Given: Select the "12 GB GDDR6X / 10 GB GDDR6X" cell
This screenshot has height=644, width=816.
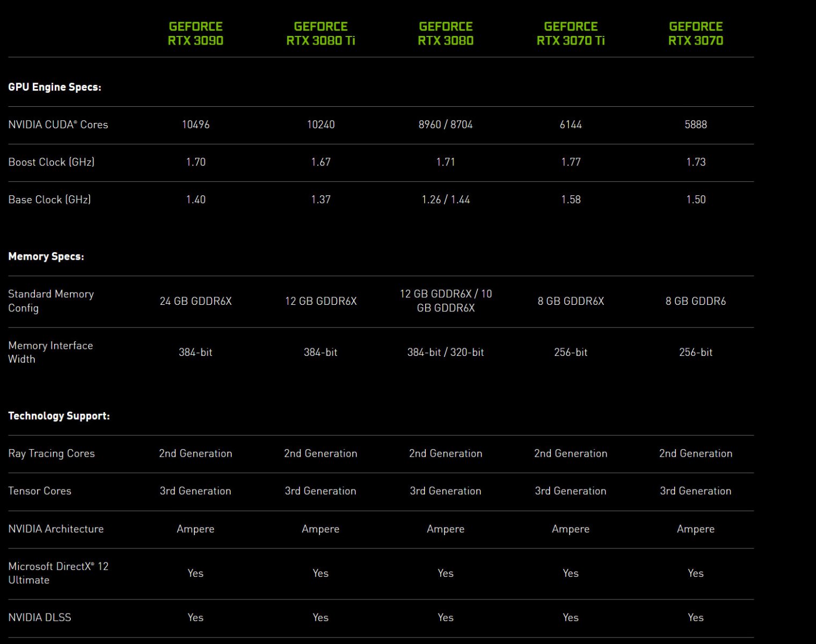Looking at the screenshot, I should pyautogui.click(x=446, y=301).
